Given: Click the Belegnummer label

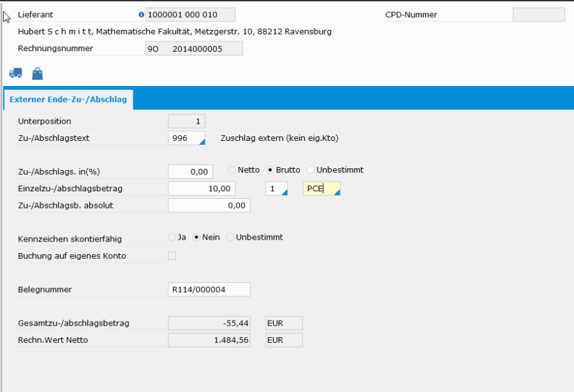Looking at the screenshot, I should coord(45,289).
